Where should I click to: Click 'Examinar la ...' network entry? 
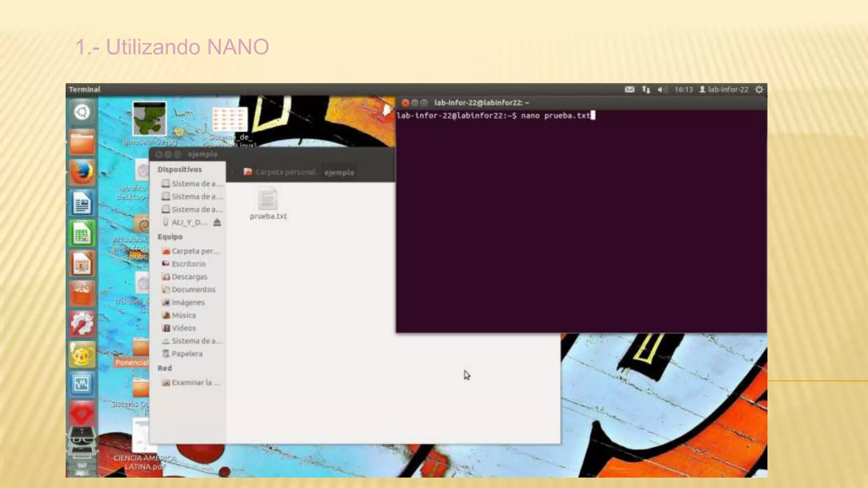coord(192,383)
